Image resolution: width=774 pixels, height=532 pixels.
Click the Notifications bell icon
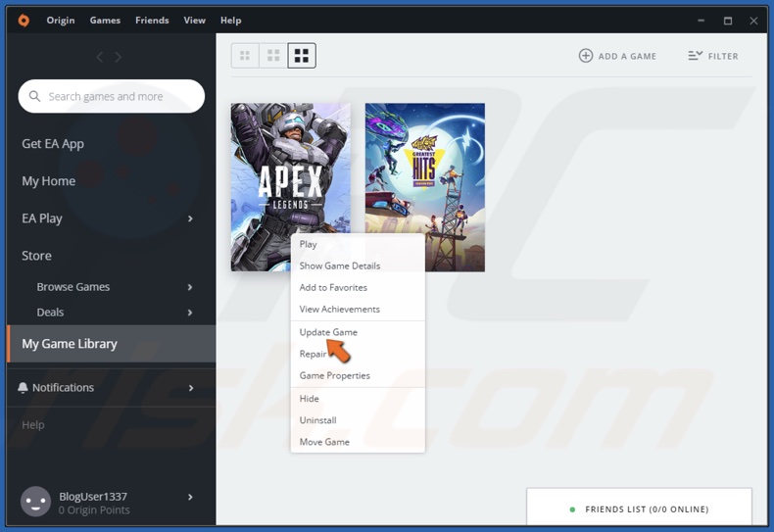point(23,388)
